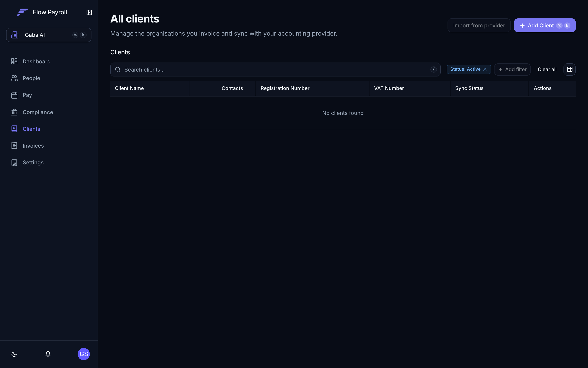This screenshot has height=368, width=588.
Task: Click the Add Client button
Action: 545,25
